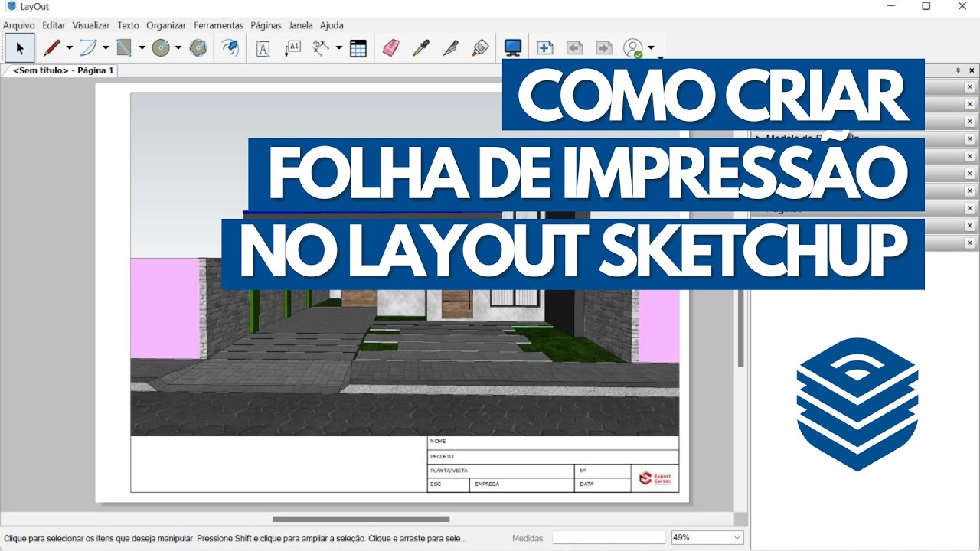Select the Polygon tool
Image resolution: width=980 pixels, height=551 pixels.
pyautogui.click(x=198, y=48)
